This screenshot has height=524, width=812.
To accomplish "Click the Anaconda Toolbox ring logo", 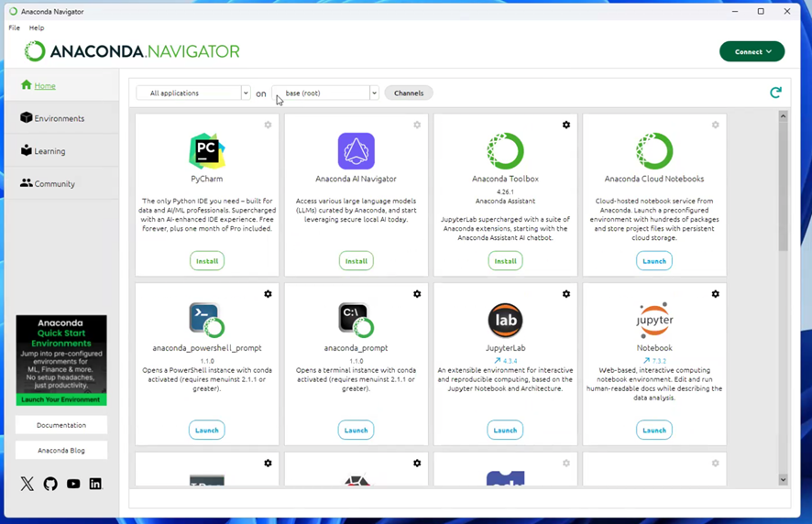I will (505, 151).
